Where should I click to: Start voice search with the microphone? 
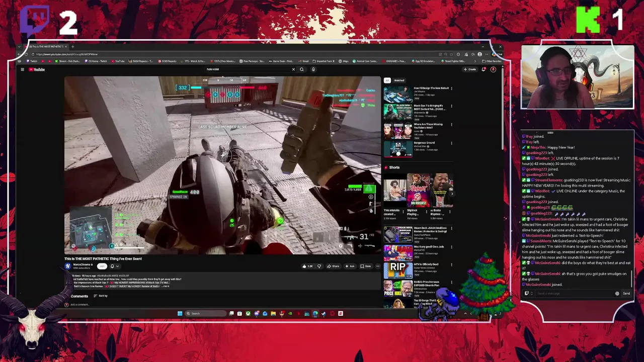(313, 69)
